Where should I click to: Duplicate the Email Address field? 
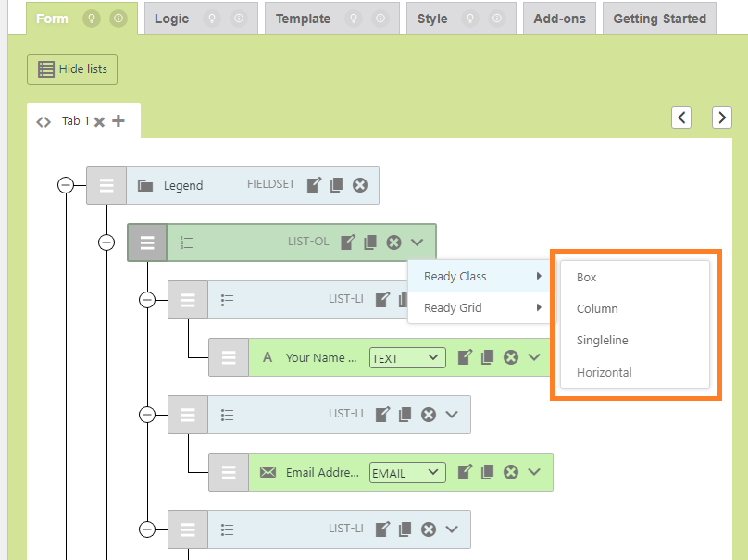click(x=488, y=472)
